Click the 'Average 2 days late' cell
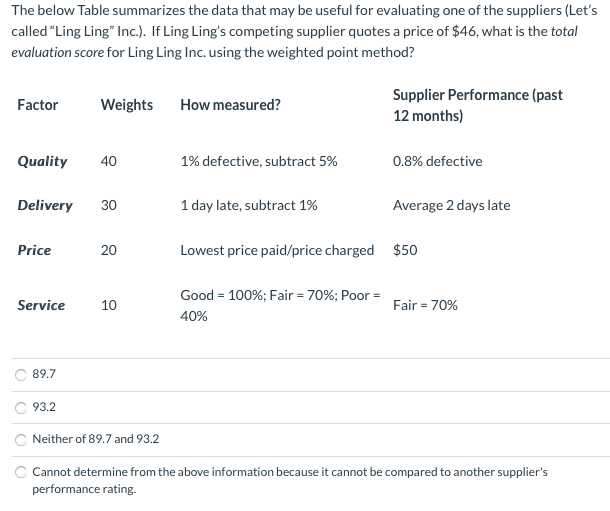610x511 pixels. click(452, 205)
